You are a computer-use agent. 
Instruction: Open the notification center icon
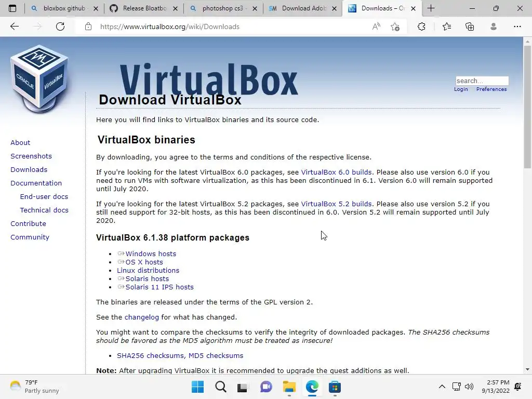tap(518, 387)
